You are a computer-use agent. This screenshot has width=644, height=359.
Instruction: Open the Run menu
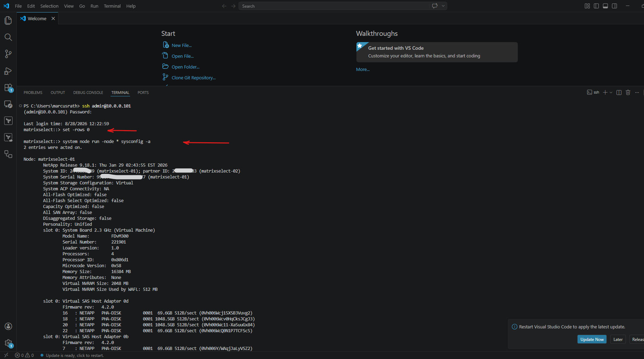(x=94, y=6)
